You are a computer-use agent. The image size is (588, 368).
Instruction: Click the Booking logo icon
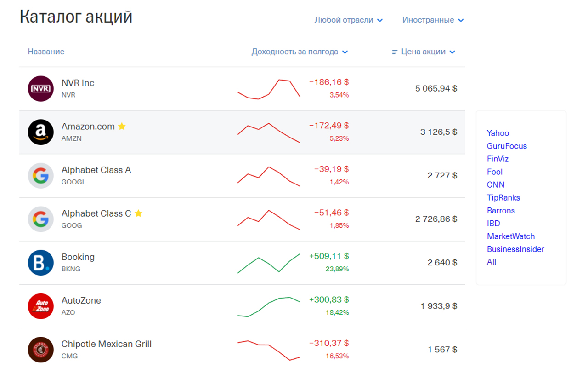(41, 263)
